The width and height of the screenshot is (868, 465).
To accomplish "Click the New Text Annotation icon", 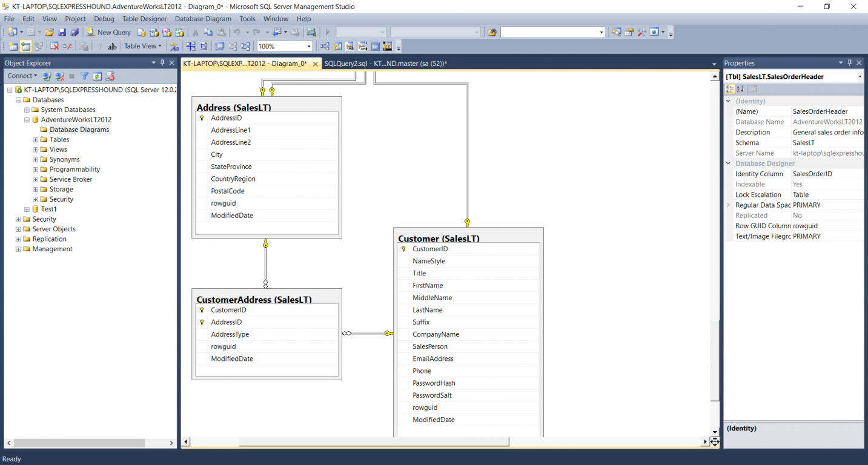I will click(x=112, y=46).
